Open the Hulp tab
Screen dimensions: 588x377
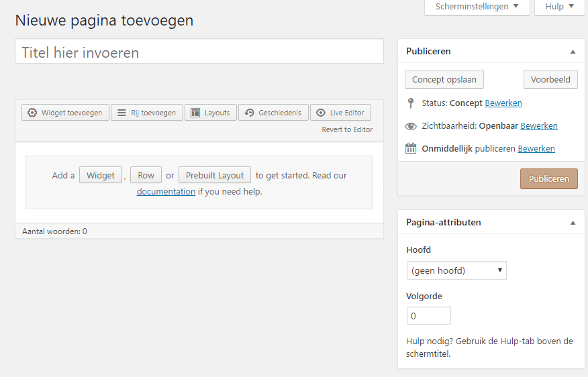560,7
